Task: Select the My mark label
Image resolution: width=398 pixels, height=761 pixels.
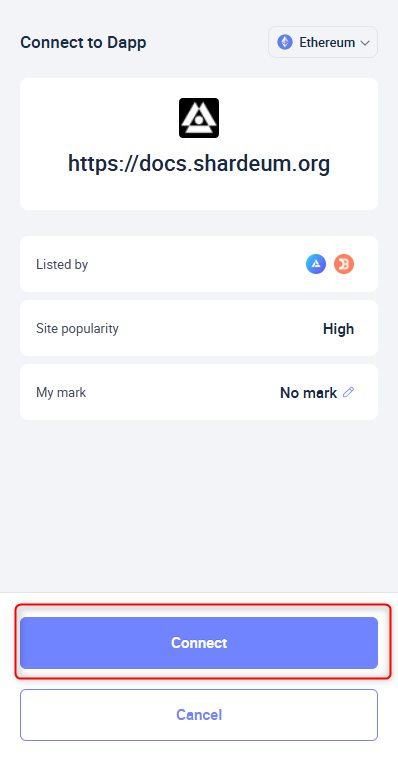Action: coord(61,392)
